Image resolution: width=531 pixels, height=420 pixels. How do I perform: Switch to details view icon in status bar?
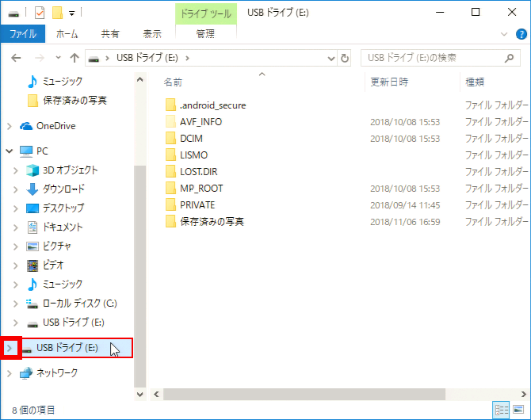(x=501, y=410)
